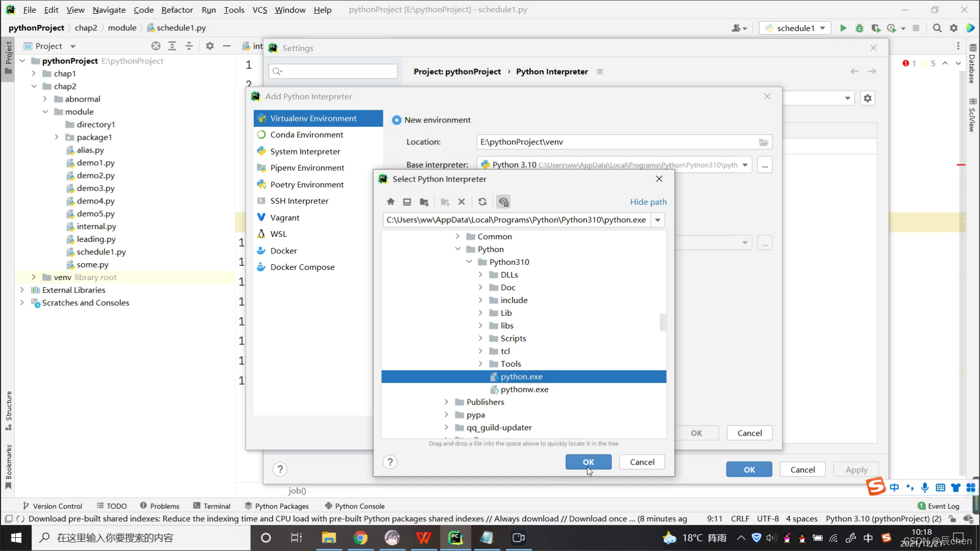Collapse the Python310 folder

[469, 262]
